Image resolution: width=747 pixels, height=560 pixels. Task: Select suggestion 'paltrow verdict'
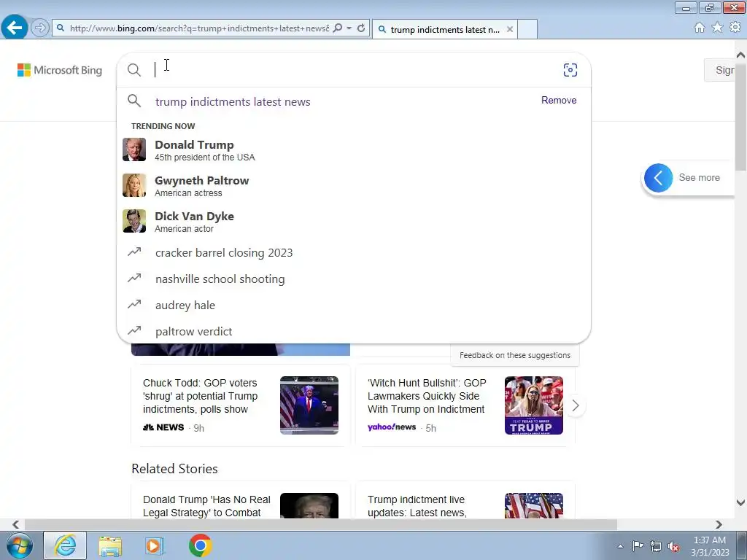tap(354, 332)
